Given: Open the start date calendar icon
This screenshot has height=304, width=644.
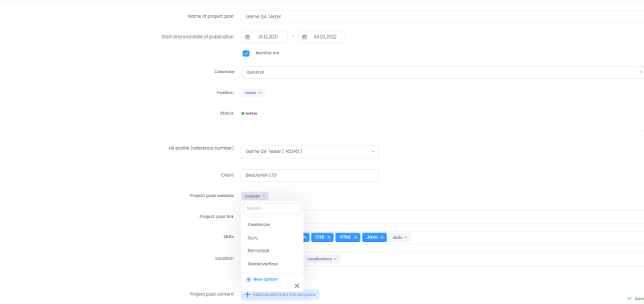Looking at the screenshot, I should point(247,37).
